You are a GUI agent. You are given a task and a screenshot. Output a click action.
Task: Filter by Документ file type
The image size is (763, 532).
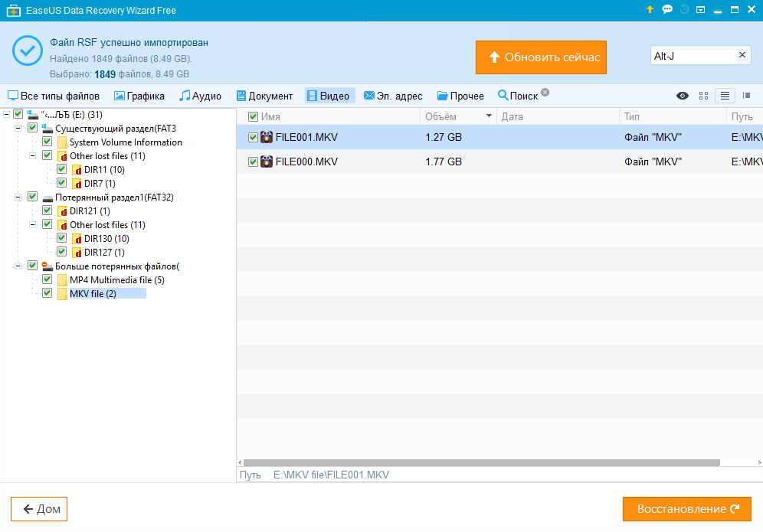[x=265, y=96]
